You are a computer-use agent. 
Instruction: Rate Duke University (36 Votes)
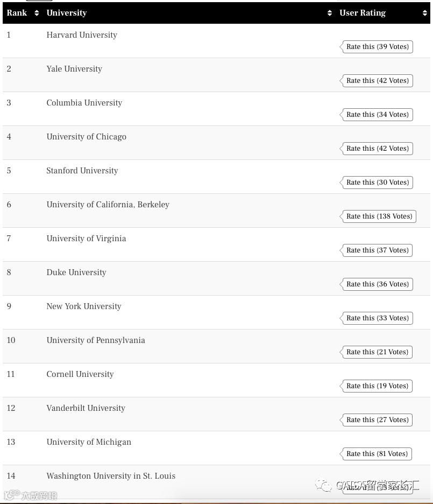(x=377, y=284)
